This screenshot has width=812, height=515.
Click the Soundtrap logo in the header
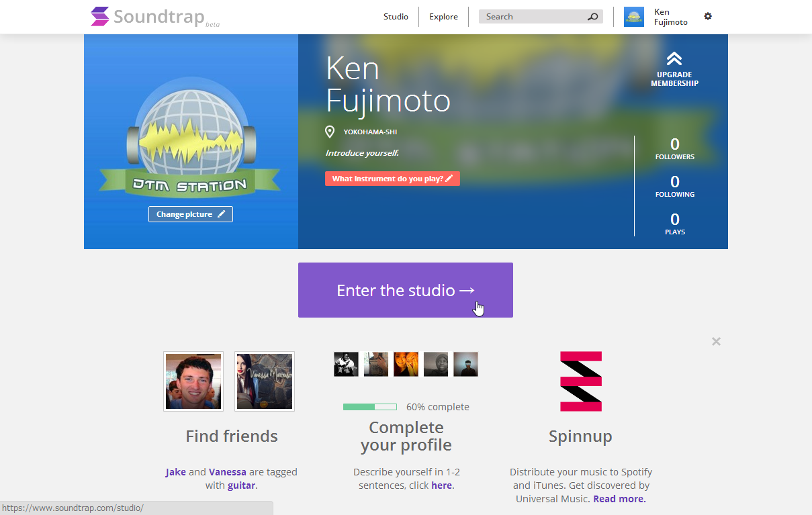point(155,17)
